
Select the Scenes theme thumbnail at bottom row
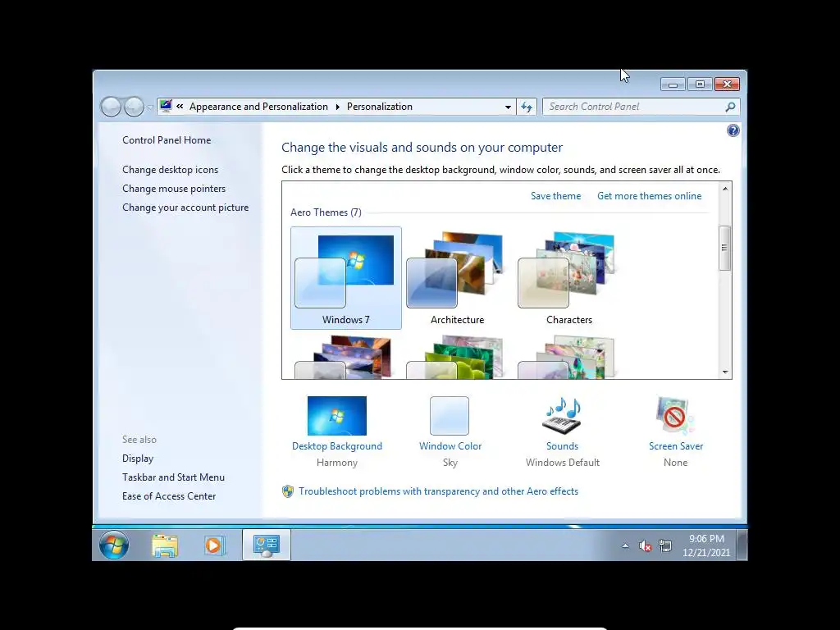(569, 357)
